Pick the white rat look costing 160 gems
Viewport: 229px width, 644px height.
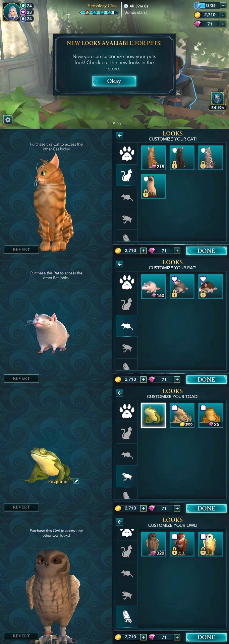tap(153, 286)
